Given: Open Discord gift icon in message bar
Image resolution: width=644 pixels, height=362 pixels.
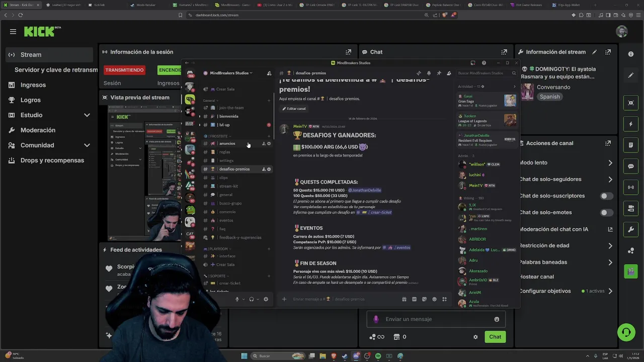Looking at the screenshot, I should (x=404, y=299).
